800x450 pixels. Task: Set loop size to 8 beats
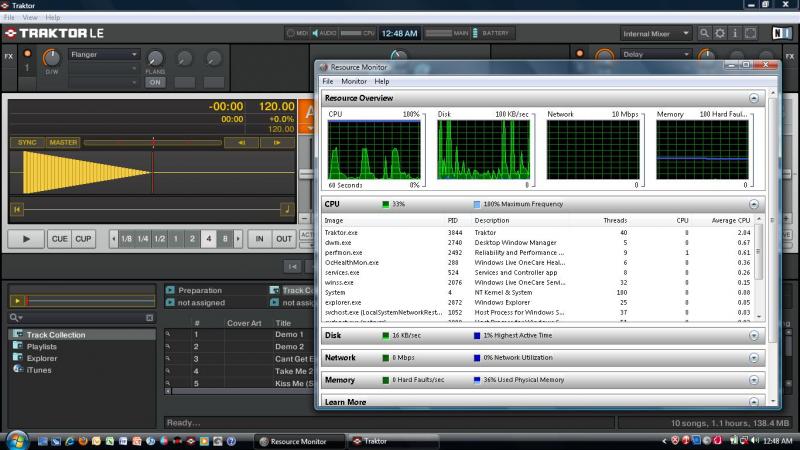coord(224,239)
